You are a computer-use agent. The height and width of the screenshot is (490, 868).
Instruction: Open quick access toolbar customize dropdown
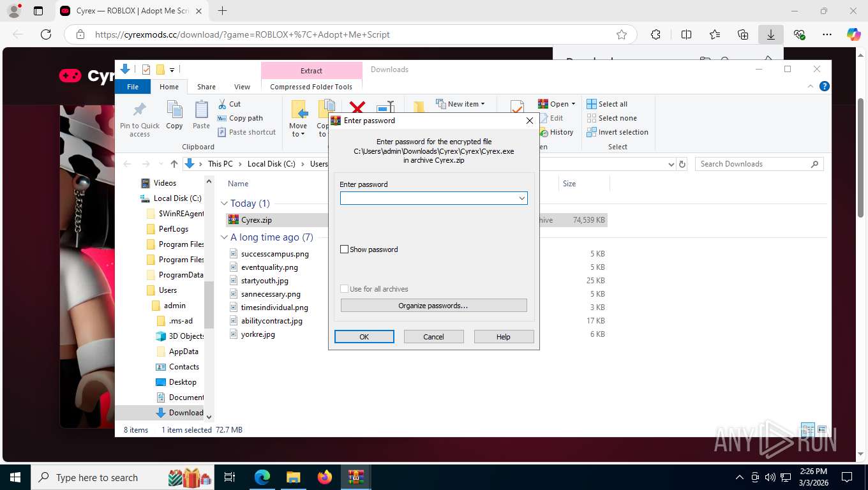coord(172,70)
